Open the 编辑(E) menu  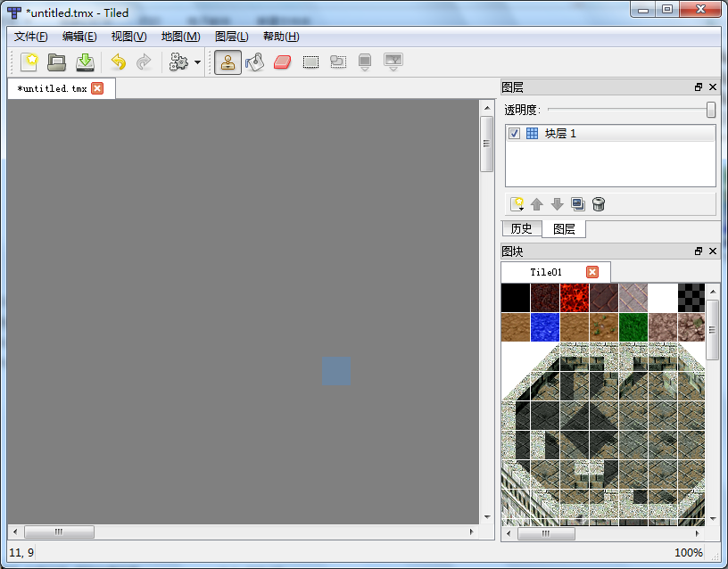(79, 37)
